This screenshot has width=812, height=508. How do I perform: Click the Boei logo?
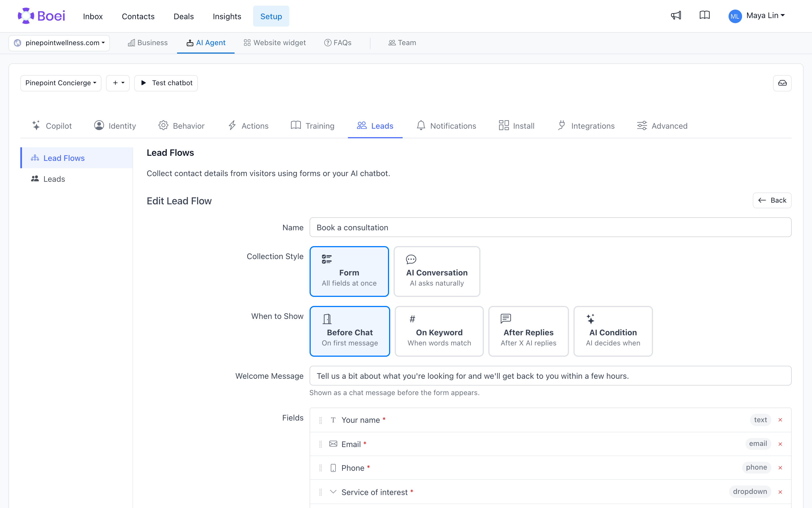[x=41, y=16]
